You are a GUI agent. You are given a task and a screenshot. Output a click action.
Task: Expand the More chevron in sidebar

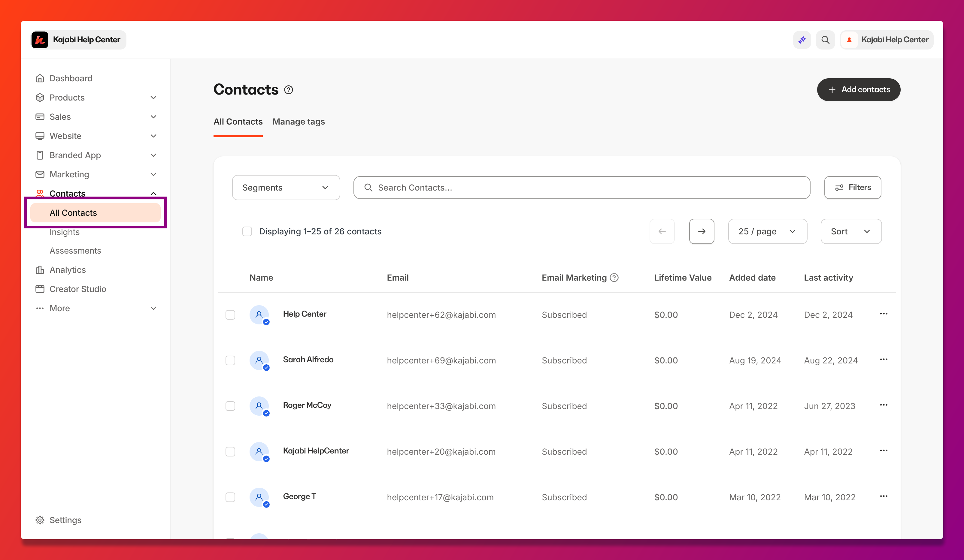click(153, 308)
